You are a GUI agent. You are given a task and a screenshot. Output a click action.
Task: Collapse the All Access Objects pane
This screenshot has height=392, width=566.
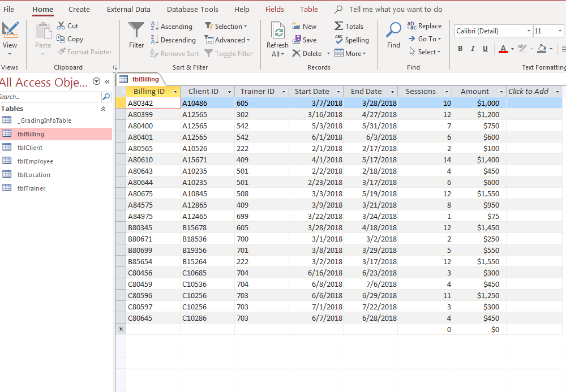(106, 82)
